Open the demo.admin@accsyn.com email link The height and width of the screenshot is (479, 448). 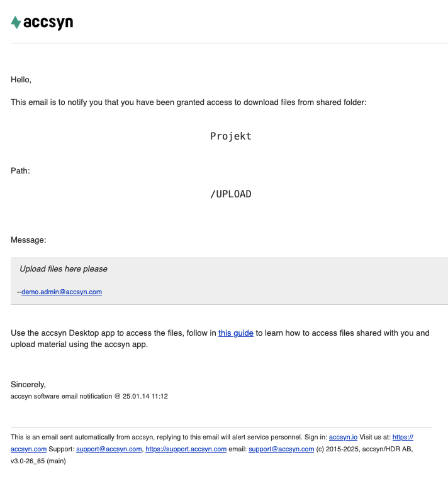click(62, 292)
